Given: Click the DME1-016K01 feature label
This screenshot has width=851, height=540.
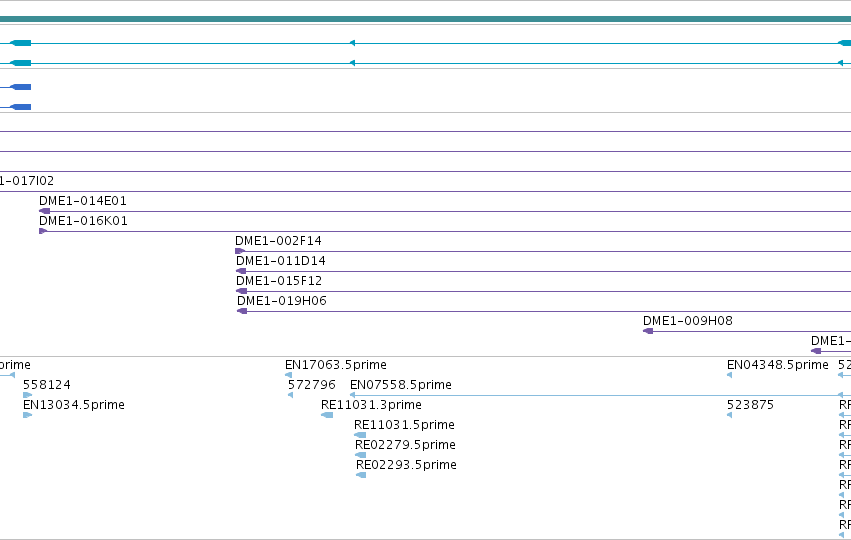Looking at the screenshot, I should (83, 221).
